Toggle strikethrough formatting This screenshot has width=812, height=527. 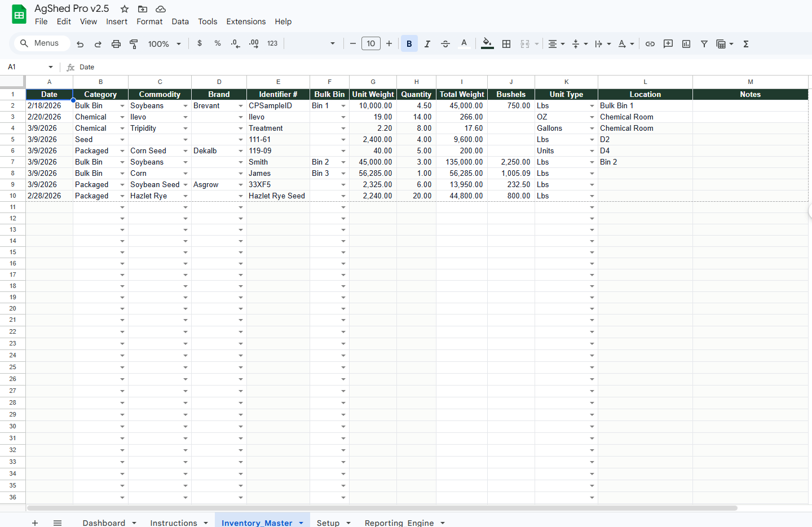(x=445, y=44)
